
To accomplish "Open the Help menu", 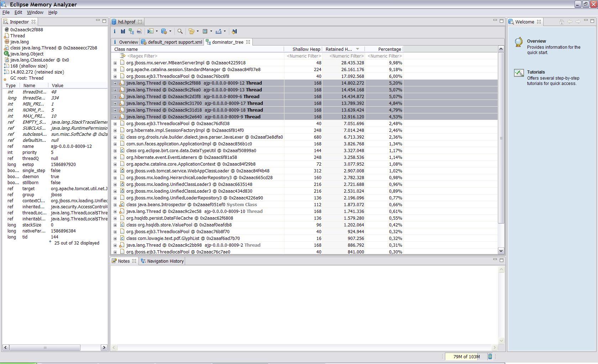I will point(53,12).
